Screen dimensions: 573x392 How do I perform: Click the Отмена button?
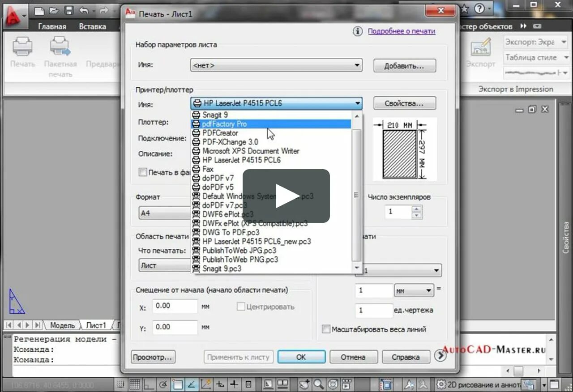353,357
